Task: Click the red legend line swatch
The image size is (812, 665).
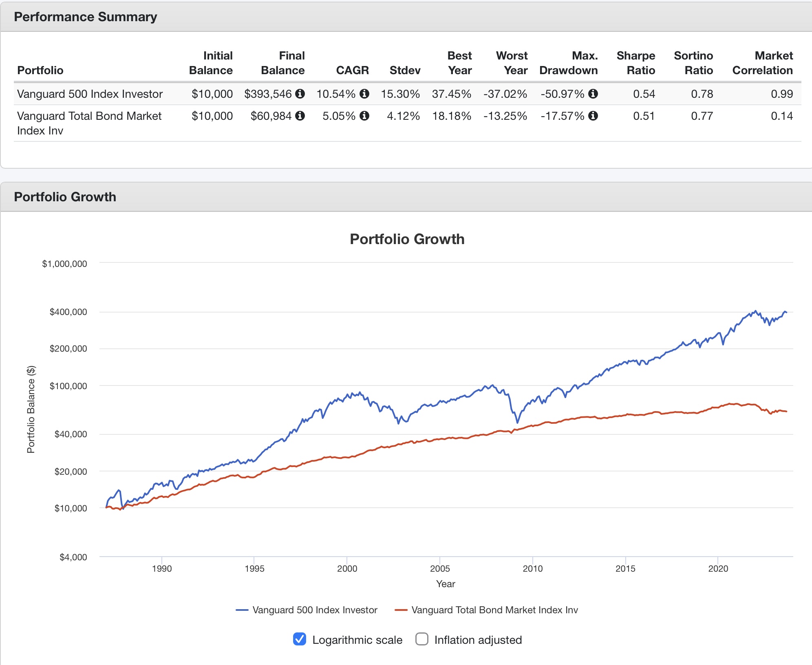Action: point(401,610)
